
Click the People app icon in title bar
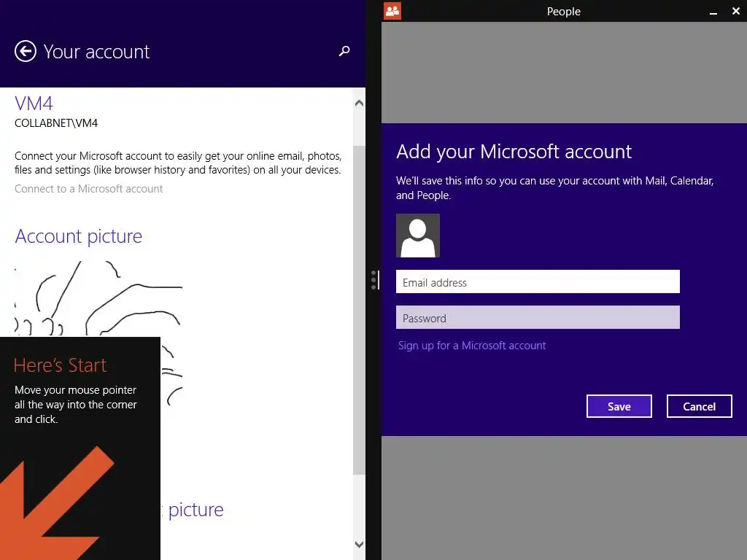point(392,11)
